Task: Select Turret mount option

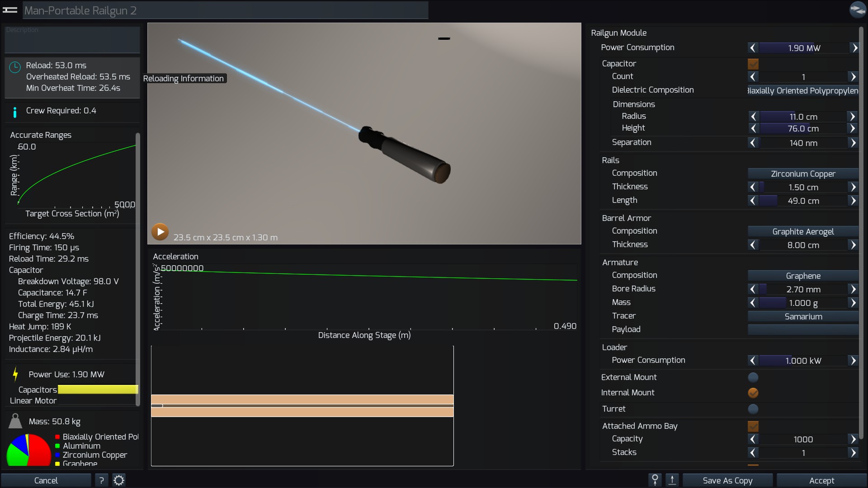Action: coord(753,409)
